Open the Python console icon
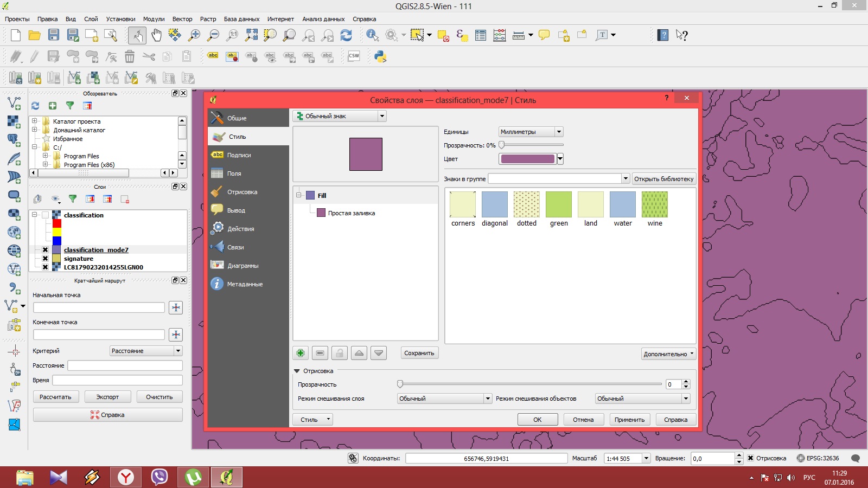Image resolution: width=868 pixels, height=488 pixels. click(380, 56)
